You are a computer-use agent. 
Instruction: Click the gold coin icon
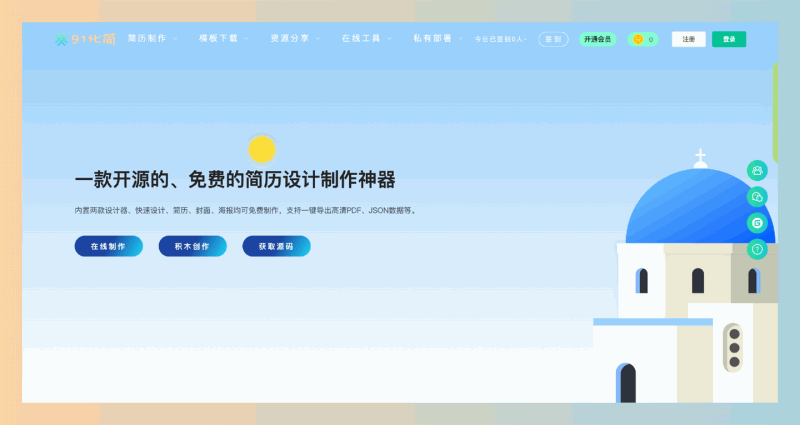point(638,39)
